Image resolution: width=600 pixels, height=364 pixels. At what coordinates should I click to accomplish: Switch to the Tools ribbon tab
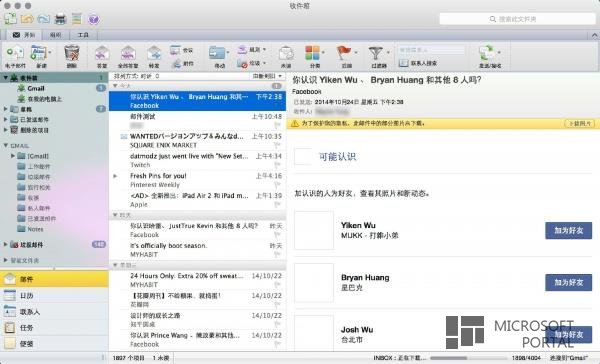click(83, 35)
